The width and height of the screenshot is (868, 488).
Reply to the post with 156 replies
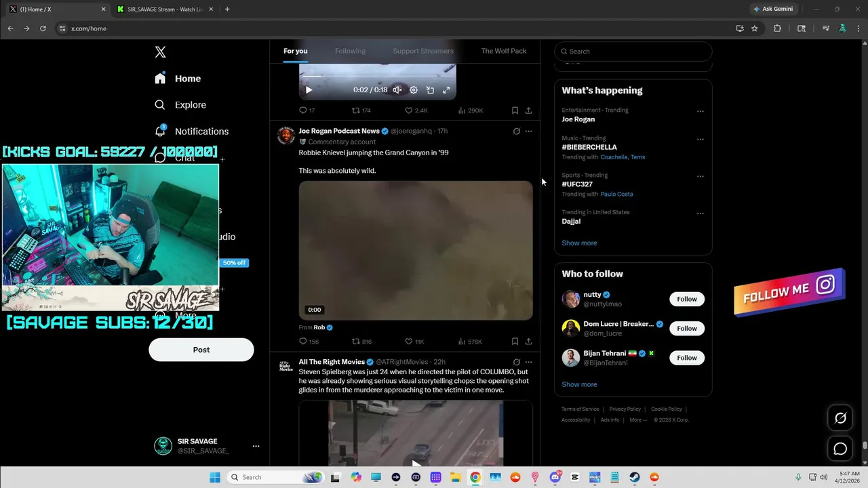[309, 342]
